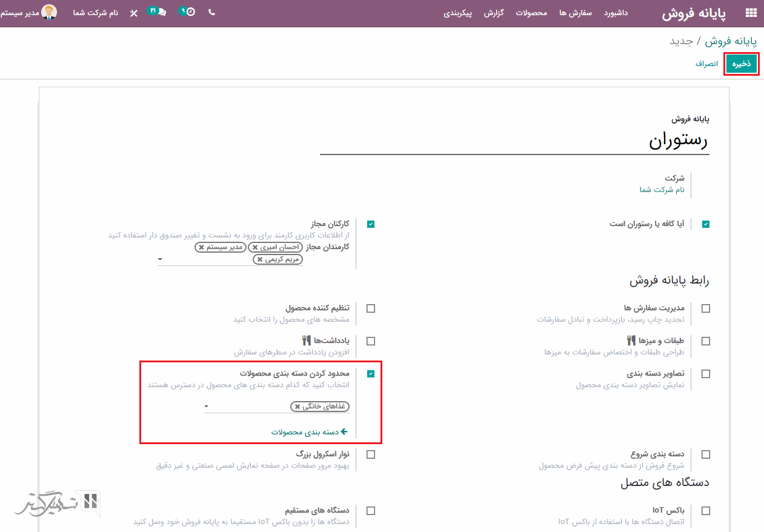Viewport: 764px width, 532px height.
Task: Click the ذخیره save button
Action: pos(741,64)
